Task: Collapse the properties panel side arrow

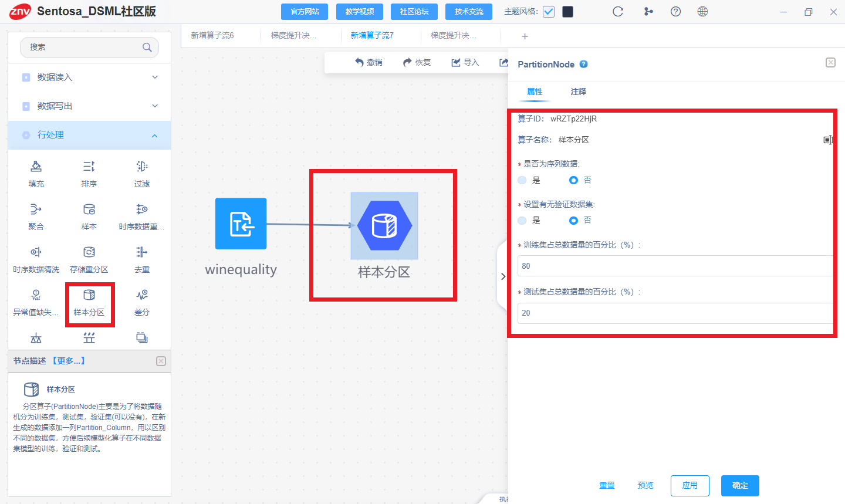Action: [x=503, y=276]
